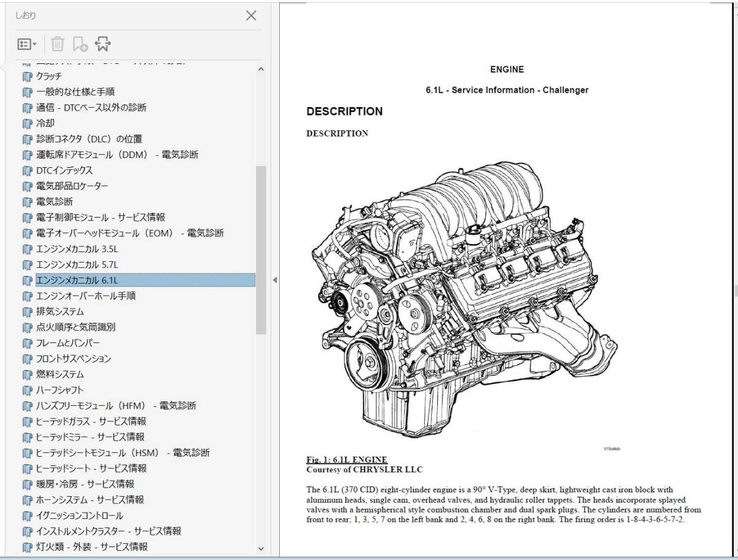This screenshot has height=560, width=738.
Task: Open エンジンオーバーホール手順 bookmark
Action: coord(85,296)
